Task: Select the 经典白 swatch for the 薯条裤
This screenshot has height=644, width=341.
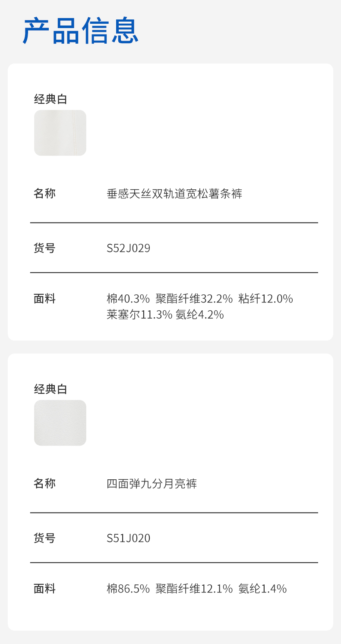Action: (60, 133)
